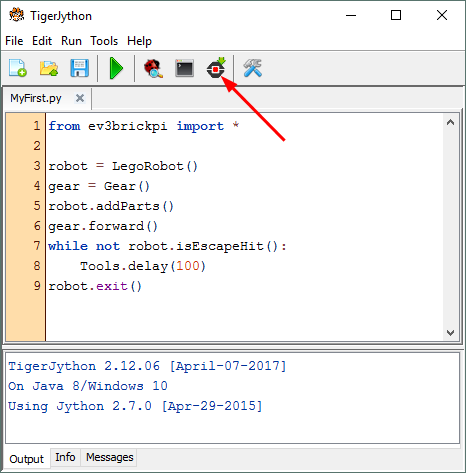
Task: Open the Run menu
Action: pos(71,41)
